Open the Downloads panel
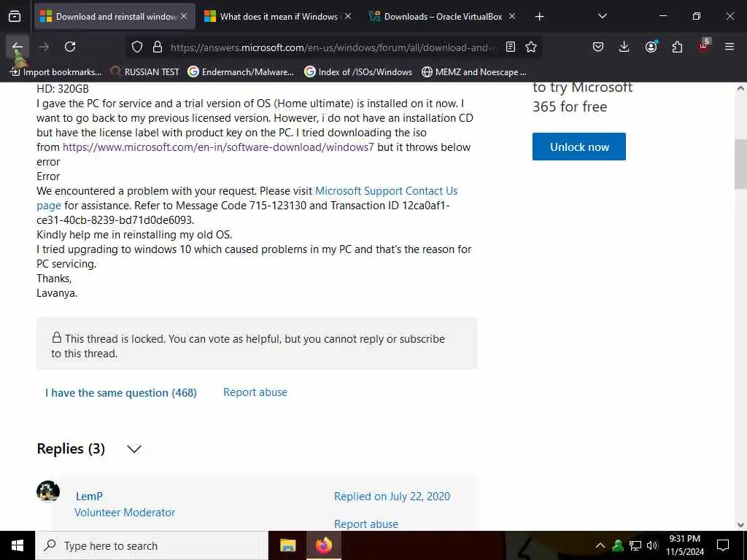This screenshot has width=747, height=560. [x=624, y=47]
